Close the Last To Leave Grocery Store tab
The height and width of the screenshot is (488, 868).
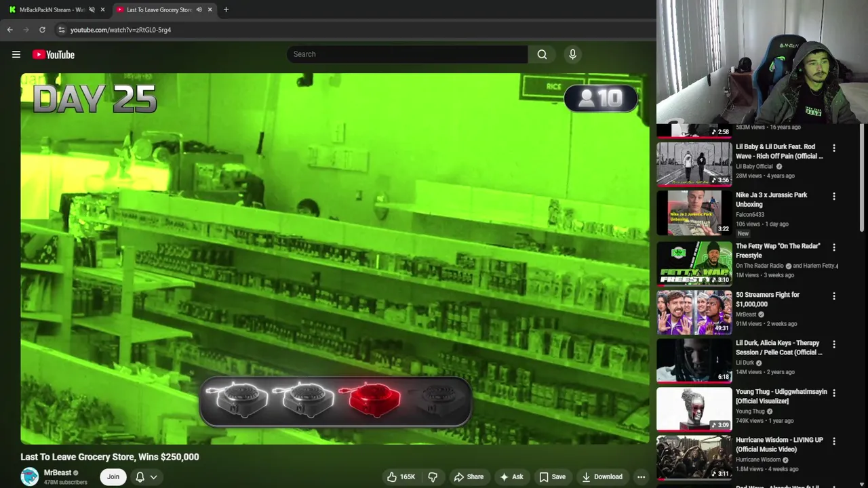(210, 9)
